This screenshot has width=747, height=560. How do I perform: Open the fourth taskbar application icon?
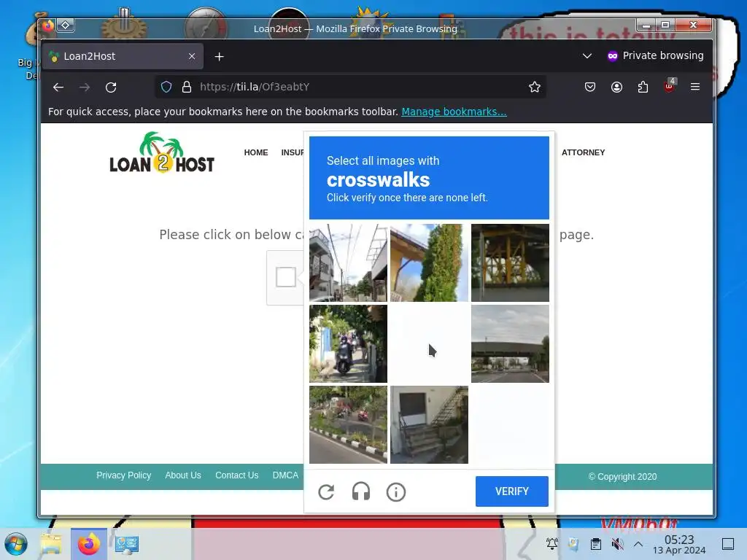tap(127, 544)
